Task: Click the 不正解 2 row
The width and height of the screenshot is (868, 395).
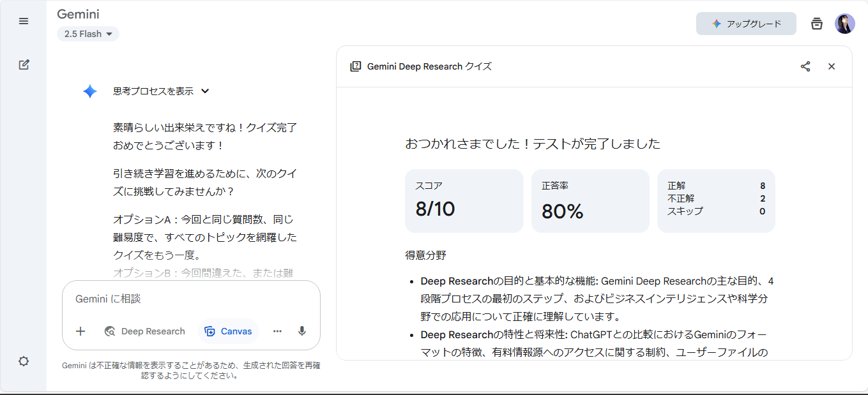Action: (x=716, y=198)
